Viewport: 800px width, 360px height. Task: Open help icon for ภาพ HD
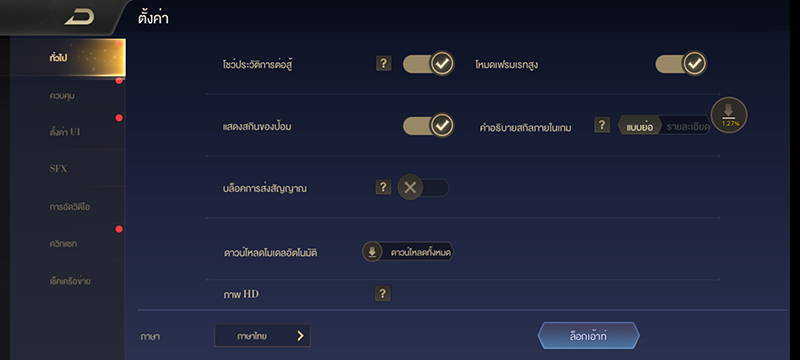click(383, 293)
